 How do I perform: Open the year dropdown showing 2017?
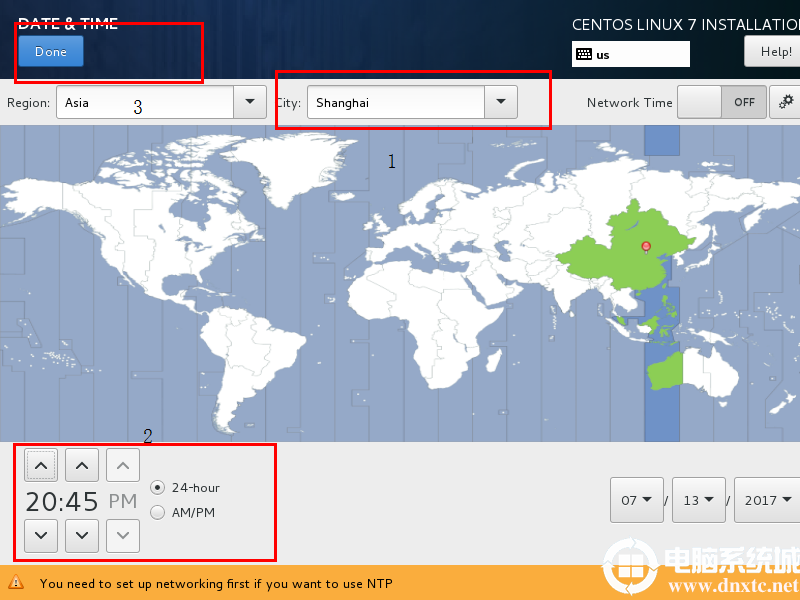767,500
